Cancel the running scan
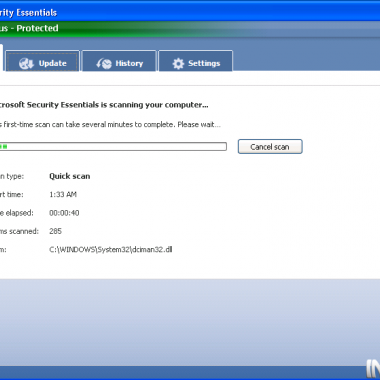The width and height of the screenshot is (380, 380). coord(270,147)
